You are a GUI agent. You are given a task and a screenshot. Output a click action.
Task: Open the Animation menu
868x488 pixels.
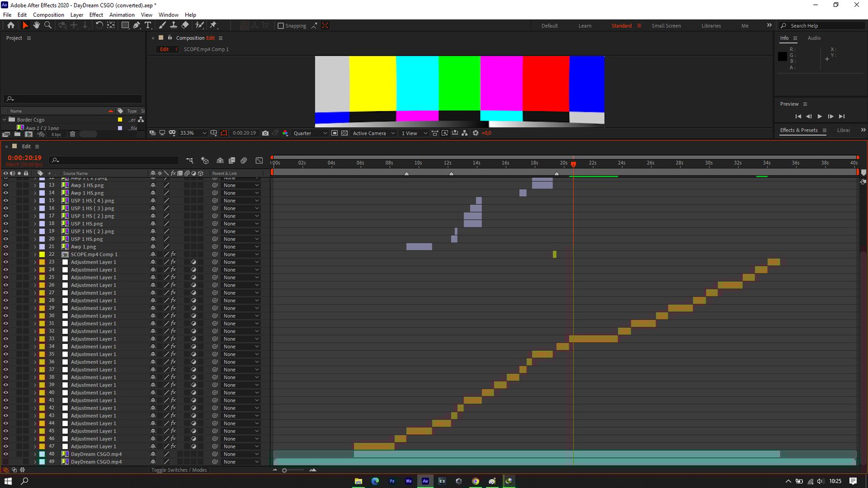click(122, 15)
